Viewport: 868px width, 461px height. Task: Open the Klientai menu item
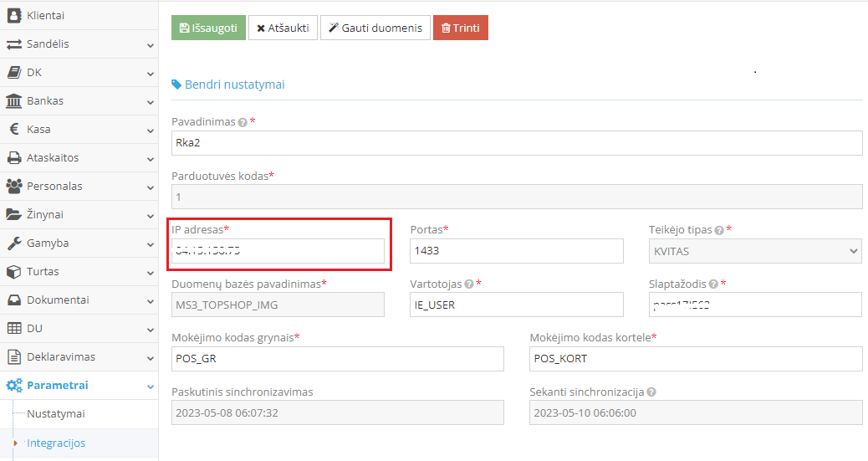pyautogui.click(x=79, y=16)
